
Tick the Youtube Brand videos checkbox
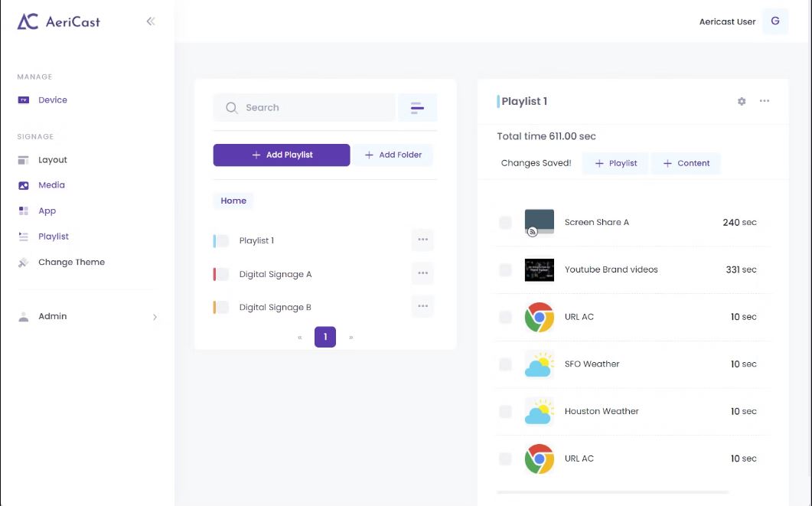[x=505, y=269]
